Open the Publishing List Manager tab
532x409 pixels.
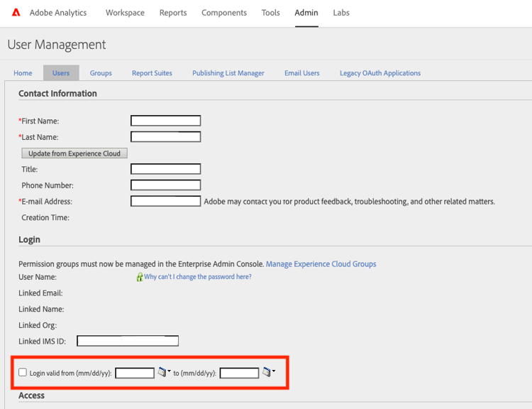(x=228, y=73)
